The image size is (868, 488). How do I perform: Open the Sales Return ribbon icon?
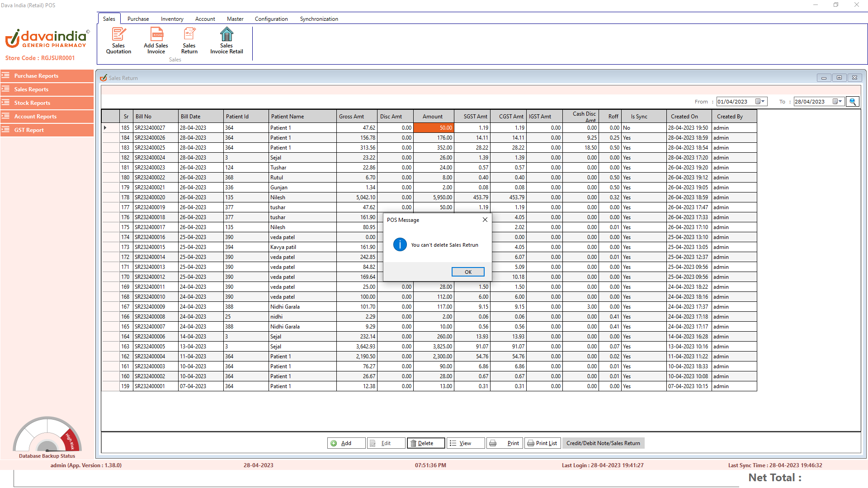click(189, 41)
